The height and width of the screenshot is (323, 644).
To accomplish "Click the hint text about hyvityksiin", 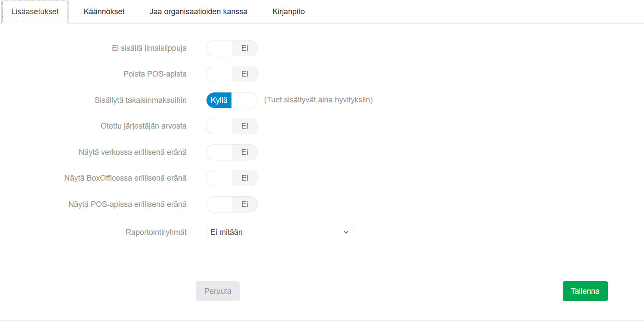I will click(318, 100).
